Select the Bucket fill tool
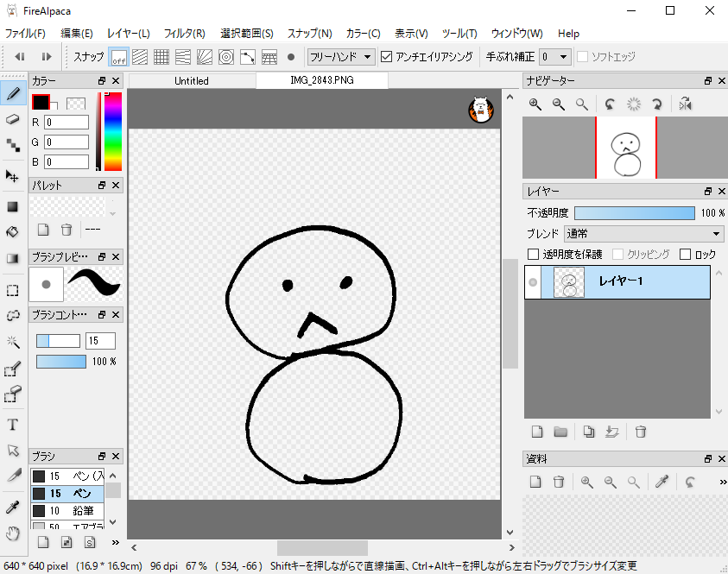Viewport: 728px width, 574px height. [12, 233]
